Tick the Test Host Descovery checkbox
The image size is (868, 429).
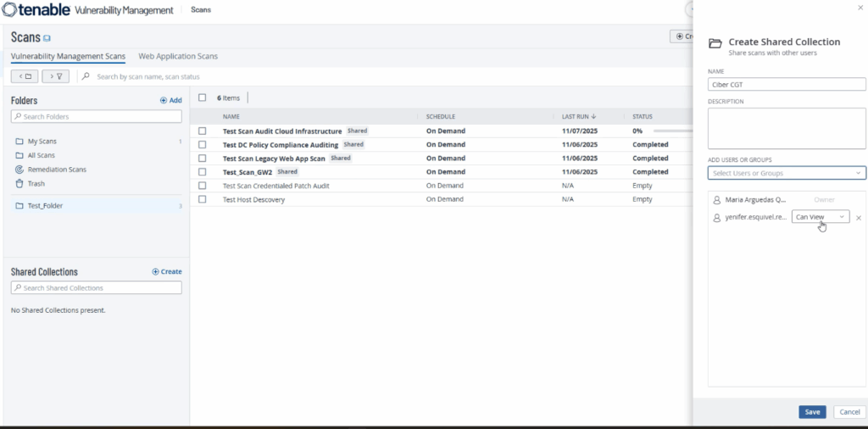[x=203, y=199]
